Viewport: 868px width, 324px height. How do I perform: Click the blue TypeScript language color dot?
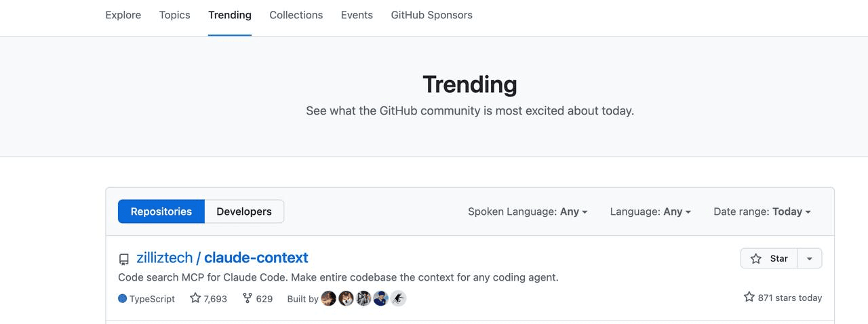click(x=123, y=298)
